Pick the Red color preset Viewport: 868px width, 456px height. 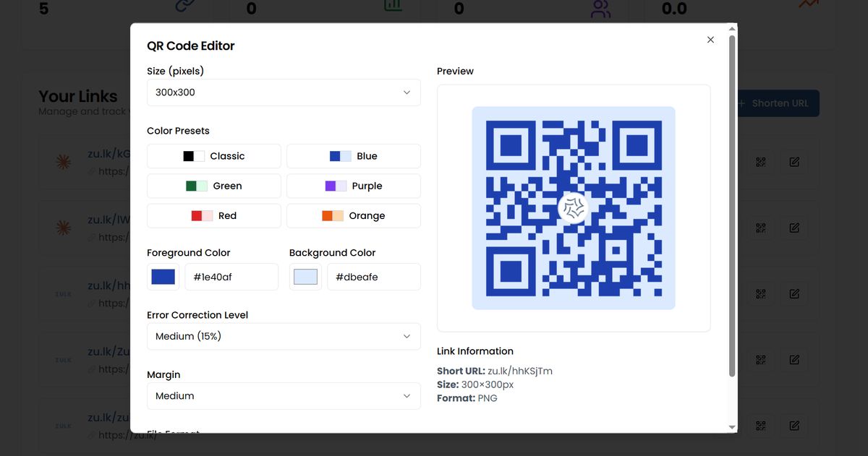click(214, 215)
